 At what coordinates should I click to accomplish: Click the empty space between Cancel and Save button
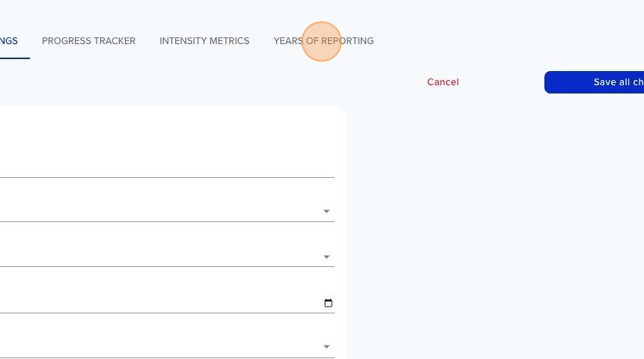click(502, 82)
